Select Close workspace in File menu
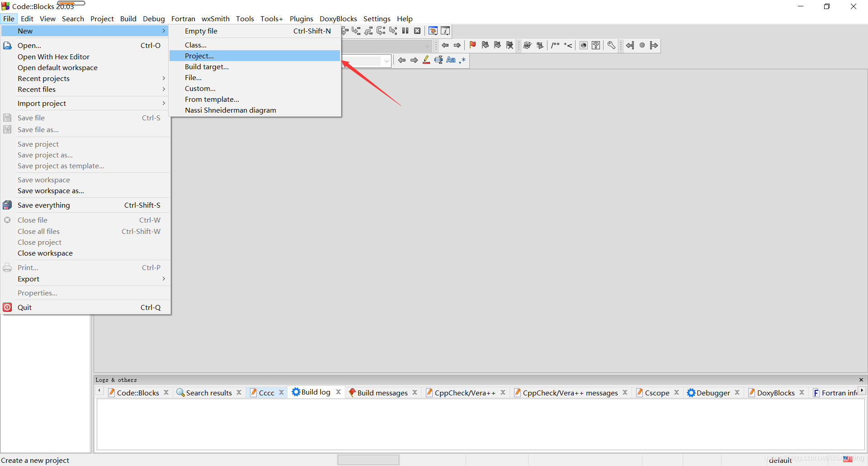The image size is (868, 466). [x=86, y=253]
